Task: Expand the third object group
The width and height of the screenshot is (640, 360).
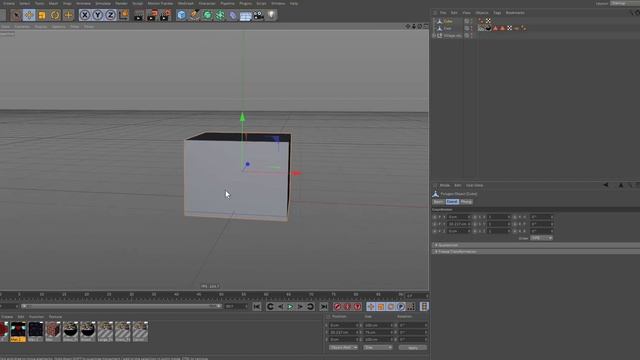Action: (x=434, y=36)
